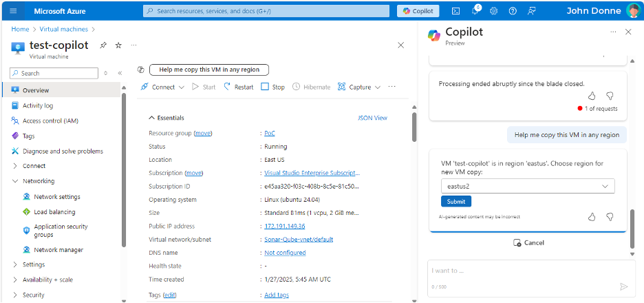Go to Home breadcrumb

click(x=20, y=29)
